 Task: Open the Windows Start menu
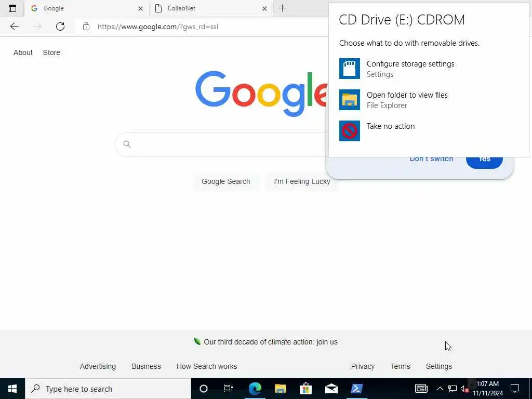[12, 389]
